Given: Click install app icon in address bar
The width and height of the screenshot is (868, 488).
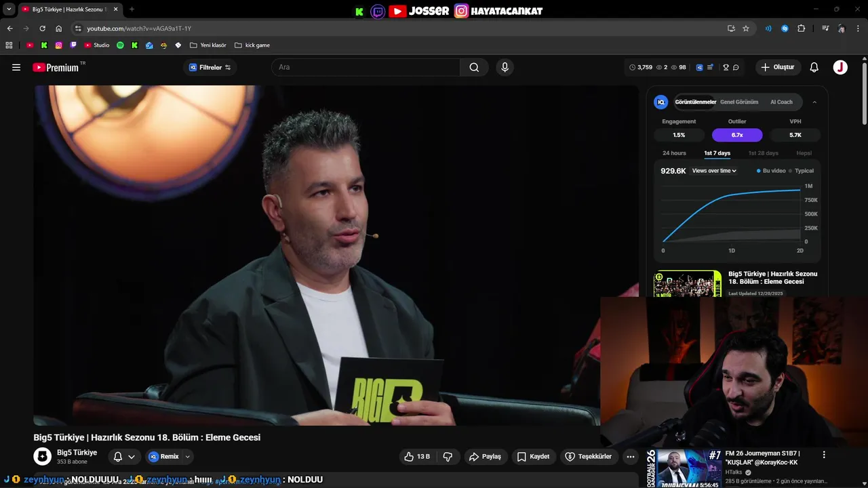Looking at the screenshot, I should click(731, 28).
